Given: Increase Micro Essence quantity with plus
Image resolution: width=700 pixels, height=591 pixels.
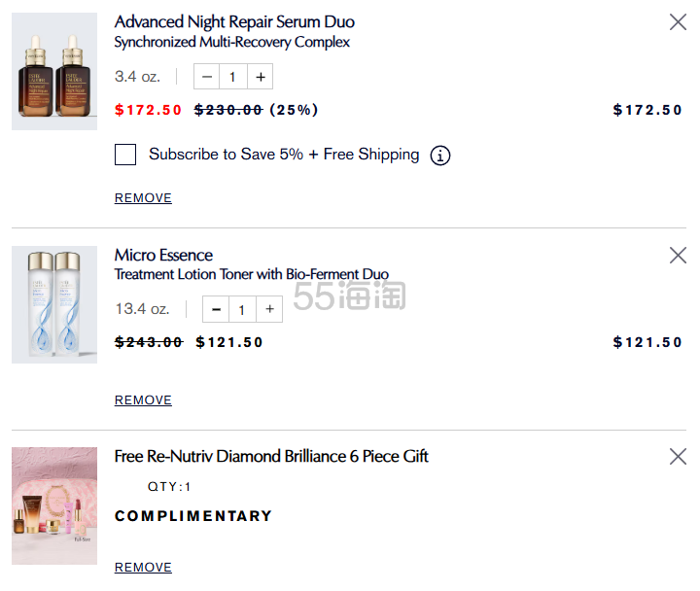Looking at the screenshot, I should click(269, 310).
